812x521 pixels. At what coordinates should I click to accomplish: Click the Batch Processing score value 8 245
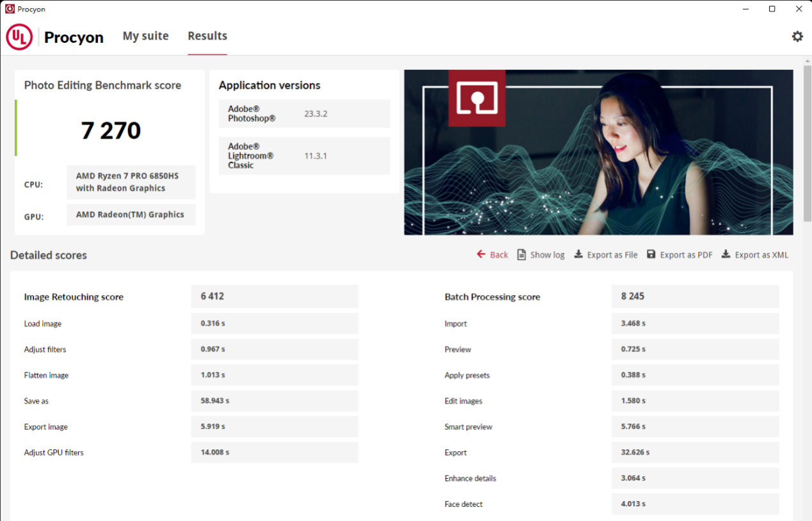695,296
